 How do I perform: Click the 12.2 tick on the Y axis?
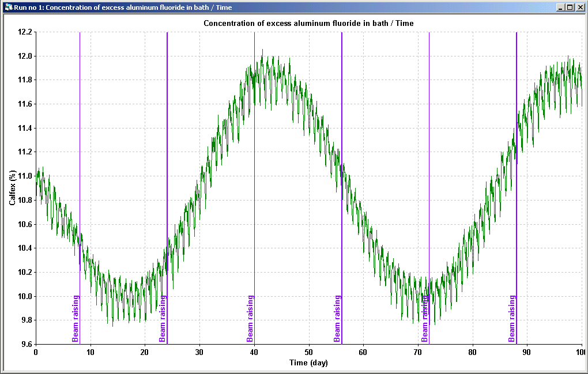tap(24, 32)
